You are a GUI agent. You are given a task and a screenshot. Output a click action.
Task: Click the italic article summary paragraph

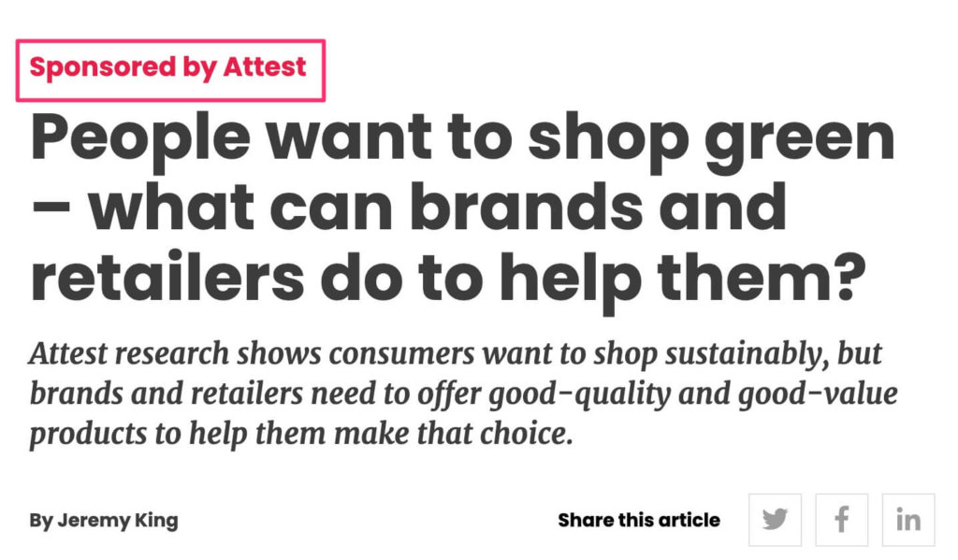tap(462, 394)
